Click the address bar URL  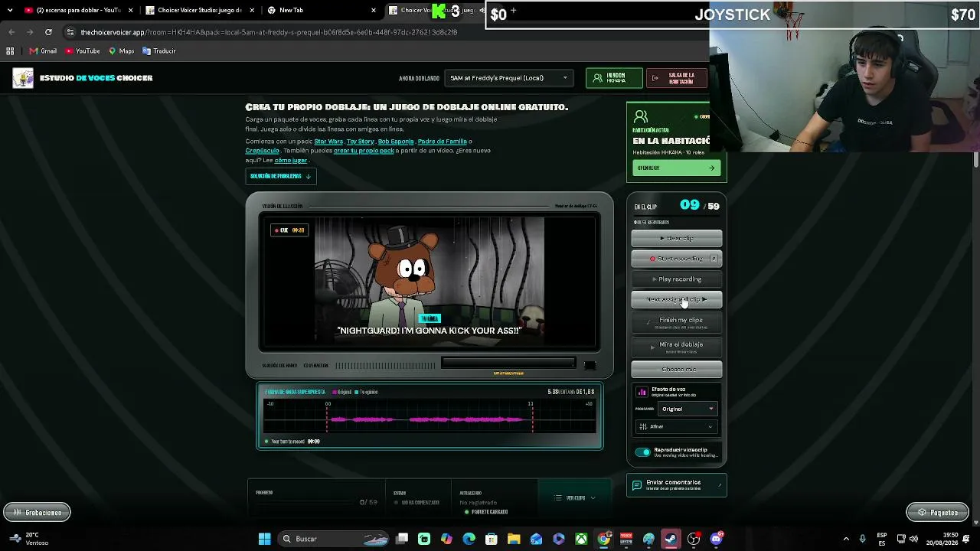(x=269, y=32)
